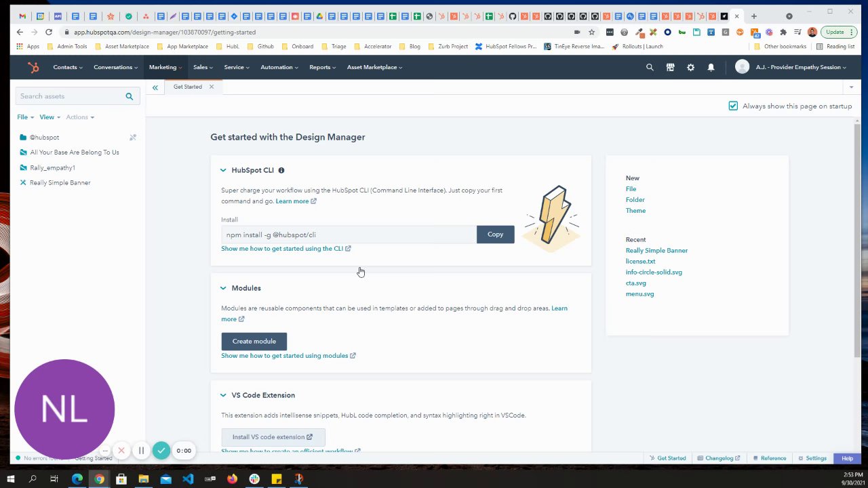Click the pin icon beside @hubspot folder
This screenshot has width=868, height=488.
133,138
